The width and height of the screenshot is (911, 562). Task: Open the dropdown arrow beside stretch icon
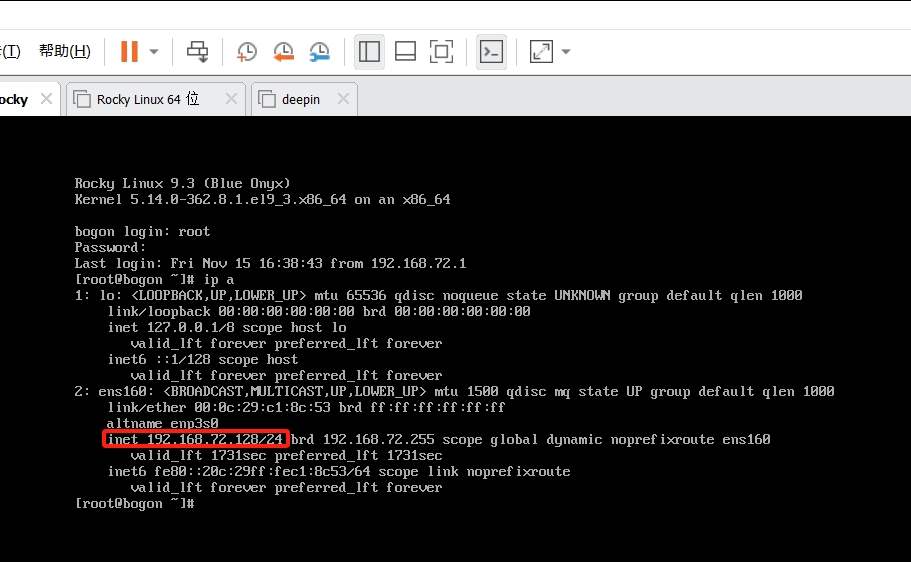[566, 52]
